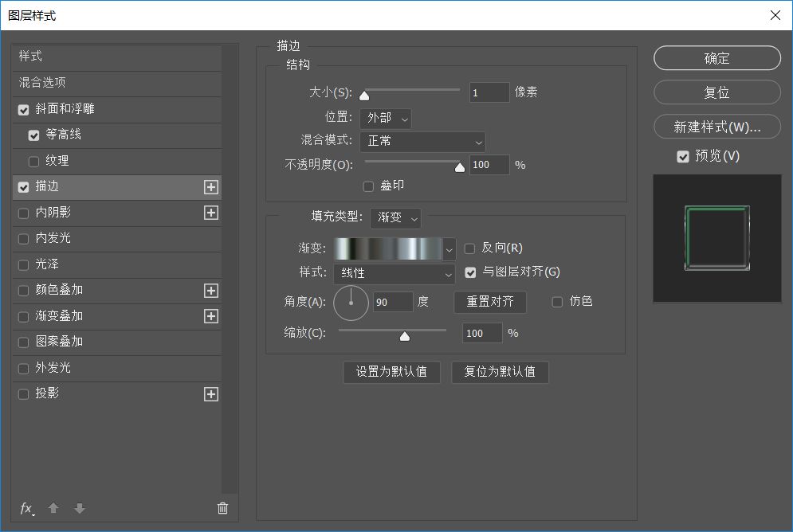Select the 外发光 style entry
Screen dimensions: 793x532
click(x=53, y=368)
